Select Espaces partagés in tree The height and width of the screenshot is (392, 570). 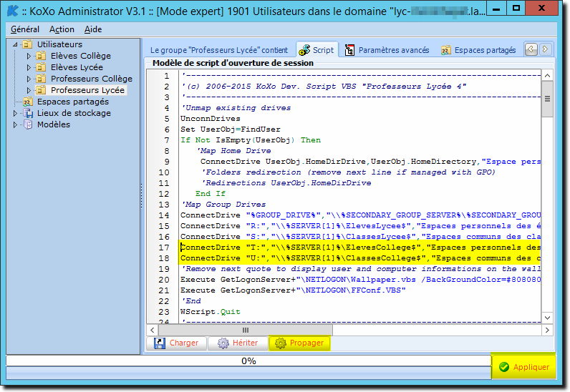(x=73, y=102)
